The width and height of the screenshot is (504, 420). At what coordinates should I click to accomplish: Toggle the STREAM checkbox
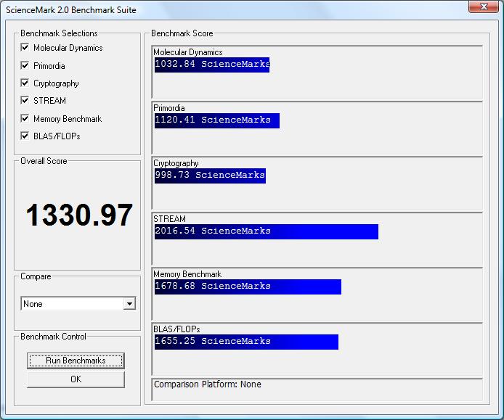25,101
